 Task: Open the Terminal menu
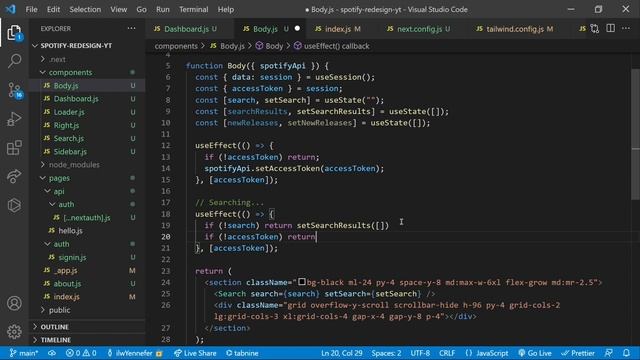click(193, 9)
